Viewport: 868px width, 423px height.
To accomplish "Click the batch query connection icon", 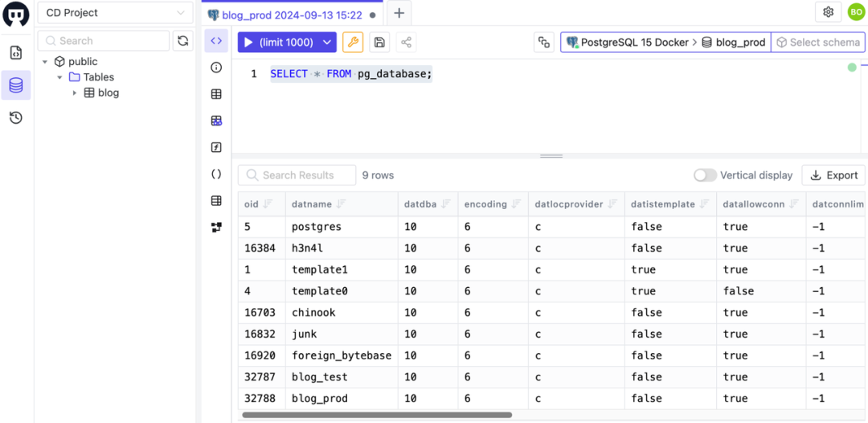I will point(544,42).
